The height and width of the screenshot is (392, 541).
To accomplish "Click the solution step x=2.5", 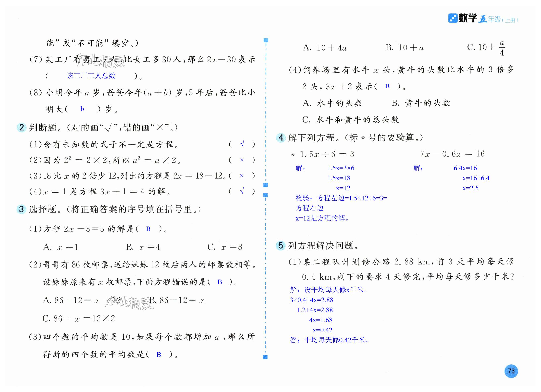I will point(470,188).
